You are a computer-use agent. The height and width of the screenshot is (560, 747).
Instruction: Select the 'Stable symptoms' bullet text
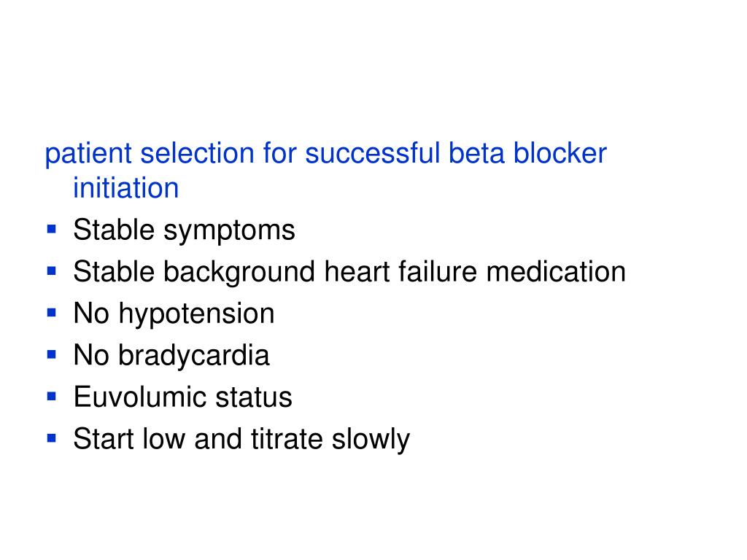(184, 230)
